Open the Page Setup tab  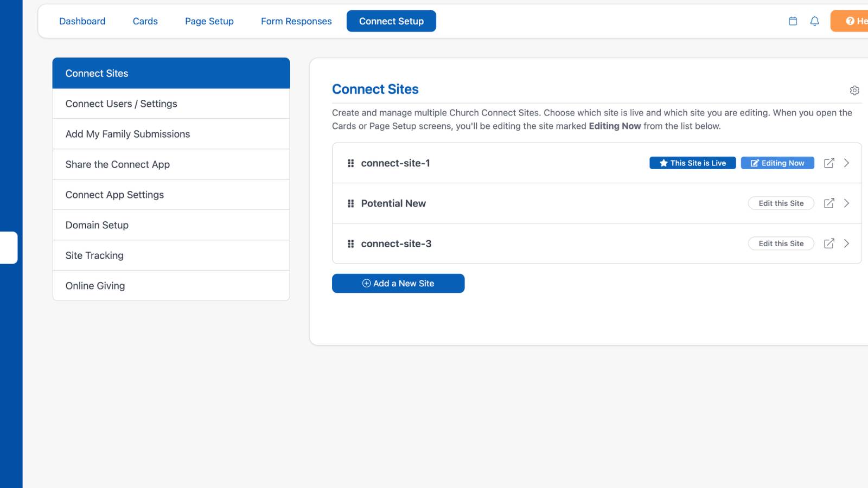pyautogui.click(x=209, y=21)
